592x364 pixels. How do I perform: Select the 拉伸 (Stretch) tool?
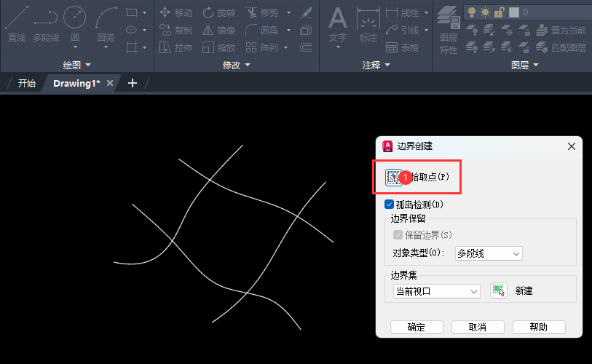(x=175, y=47)
